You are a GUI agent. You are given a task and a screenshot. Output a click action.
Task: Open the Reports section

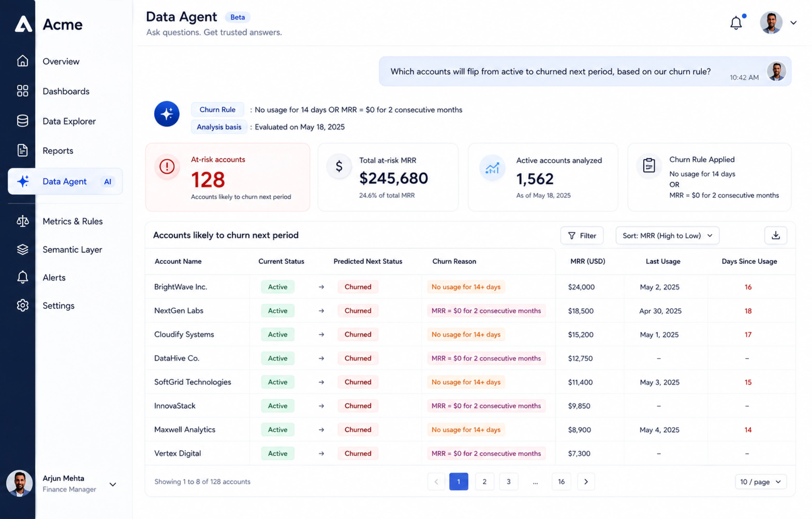tap(58, 151)
